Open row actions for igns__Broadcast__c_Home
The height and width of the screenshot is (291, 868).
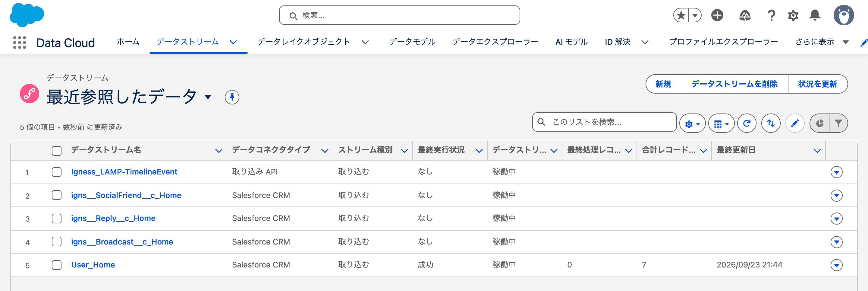point(836,242)
